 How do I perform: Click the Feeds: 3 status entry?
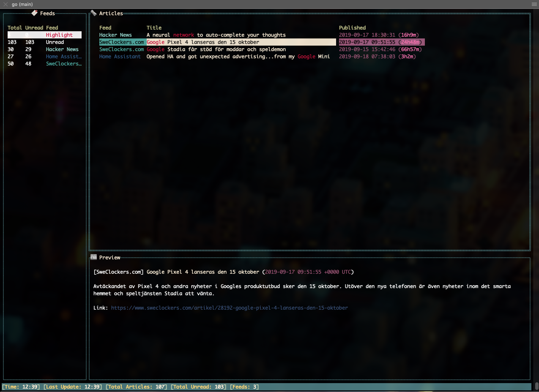coord(244,387)
